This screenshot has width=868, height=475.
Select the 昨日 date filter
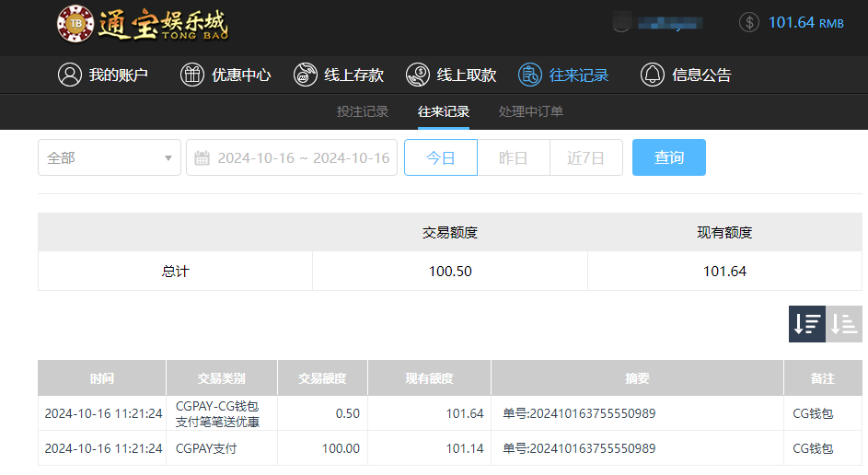514,157
